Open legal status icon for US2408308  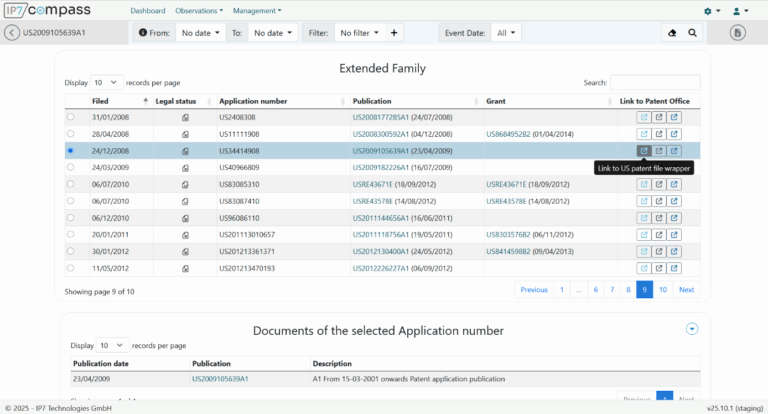pos(185,118)
